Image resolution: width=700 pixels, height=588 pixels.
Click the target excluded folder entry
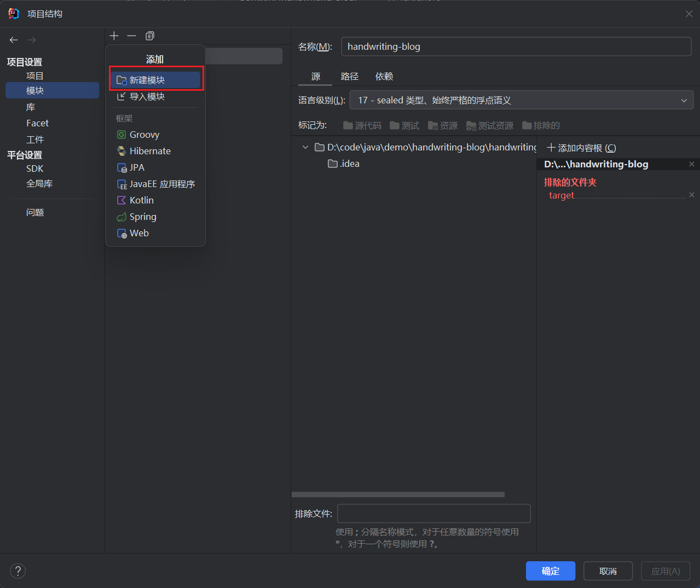click(x=562, y=195)
